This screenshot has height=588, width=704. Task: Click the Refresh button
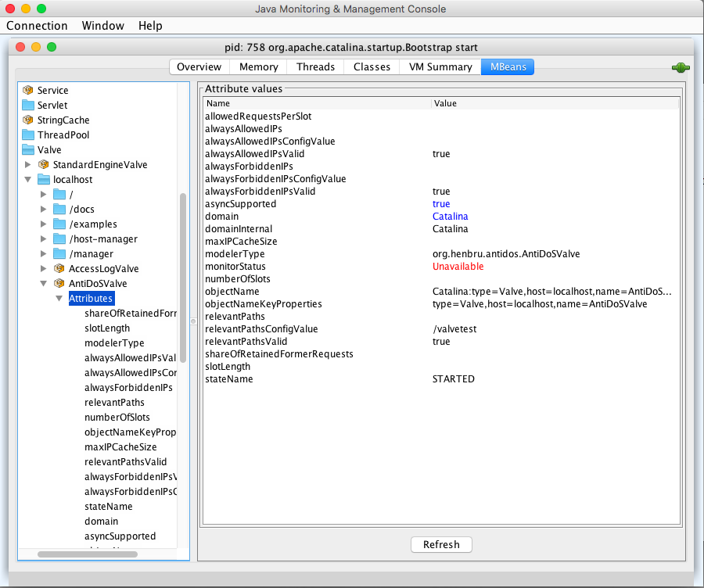pyautogui.click(x=441, y=544)
